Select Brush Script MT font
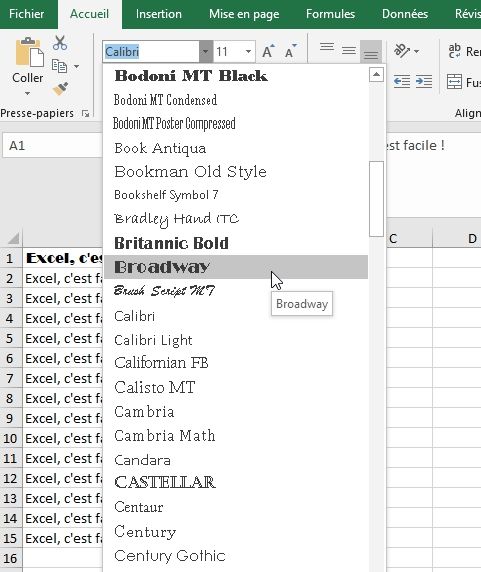 click(236, 291)
